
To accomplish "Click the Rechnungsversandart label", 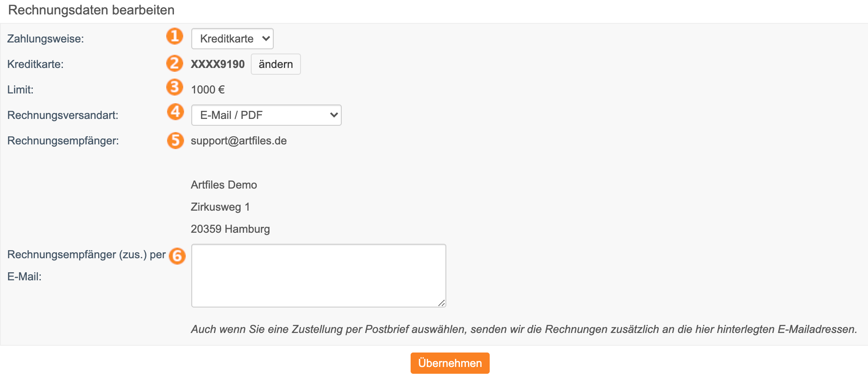I will click(63, 115).
